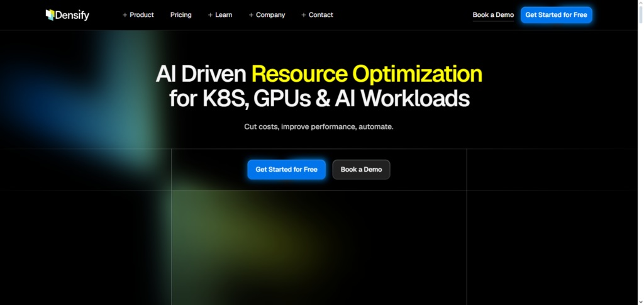Click the 'Cut costs, improve performance' tagline
644x305 pixels.
[318, 126]
